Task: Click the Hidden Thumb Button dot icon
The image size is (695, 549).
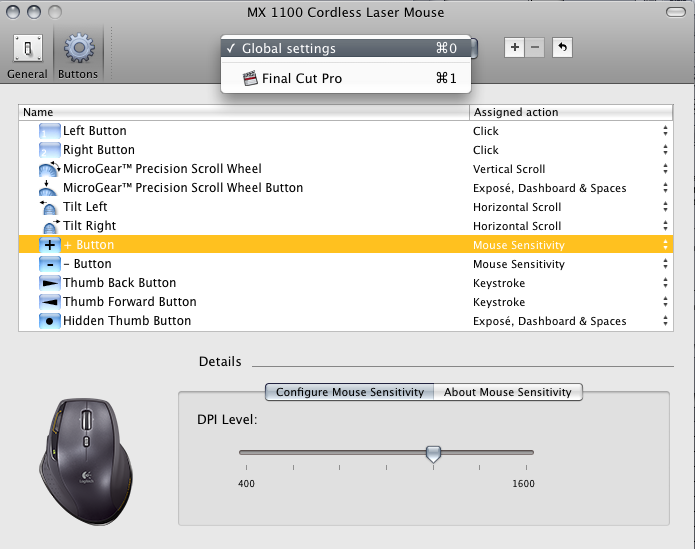Action: [x=49, y=321]
